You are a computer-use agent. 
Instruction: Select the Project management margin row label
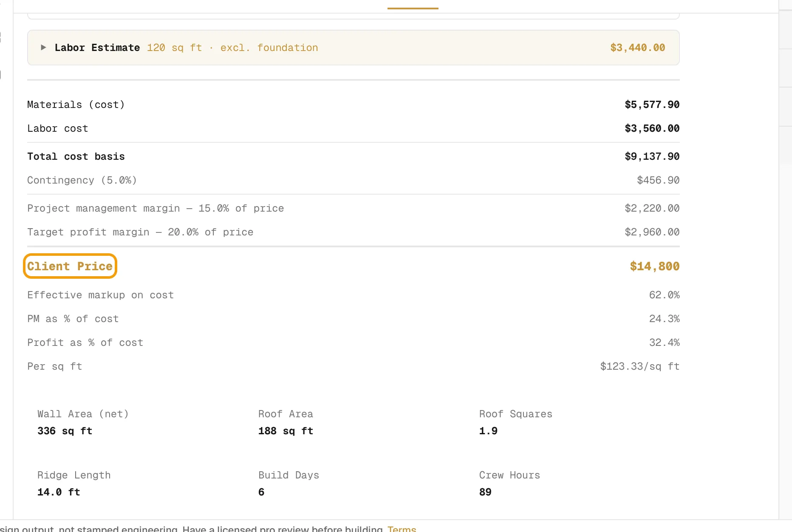point(156,208)
